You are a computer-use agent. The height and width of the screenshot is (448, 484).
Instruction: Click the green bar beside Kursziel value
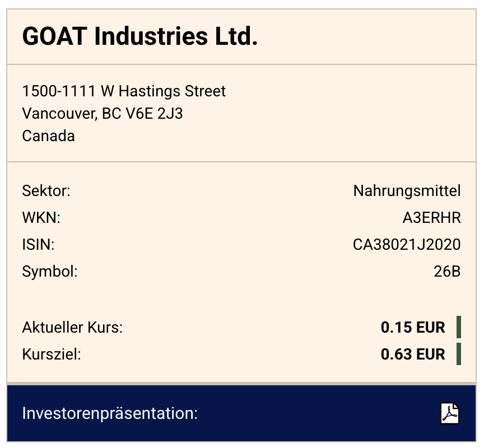pos(459,354)
